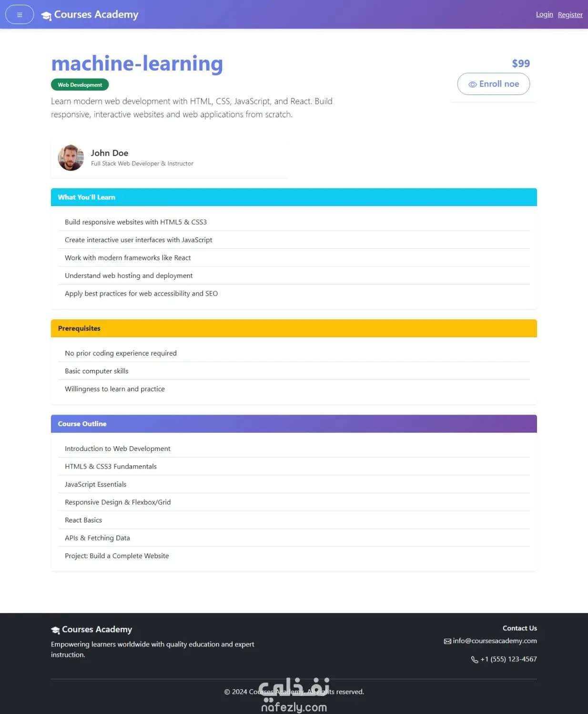Click the Web Development category badge

(x=80, y=85)
